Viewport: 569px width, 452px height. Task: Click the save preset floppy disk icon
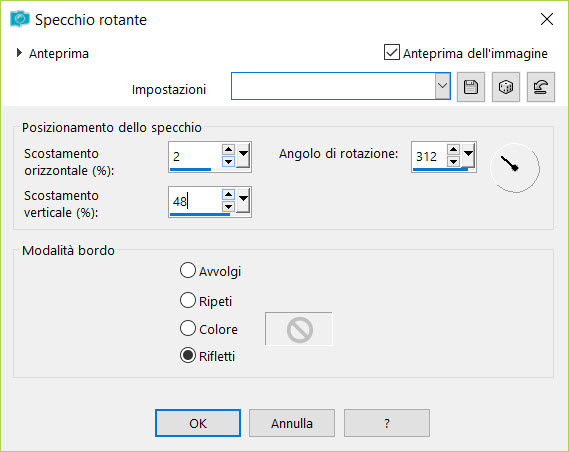click(x=471, y=87)
